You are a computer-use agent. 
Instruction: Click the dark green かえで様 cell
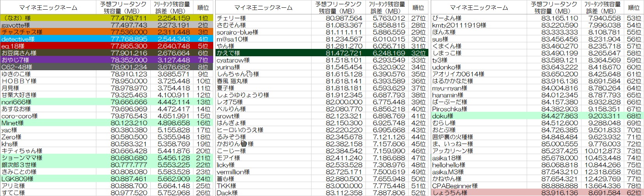pyautogui.click(x=263, y=53)
